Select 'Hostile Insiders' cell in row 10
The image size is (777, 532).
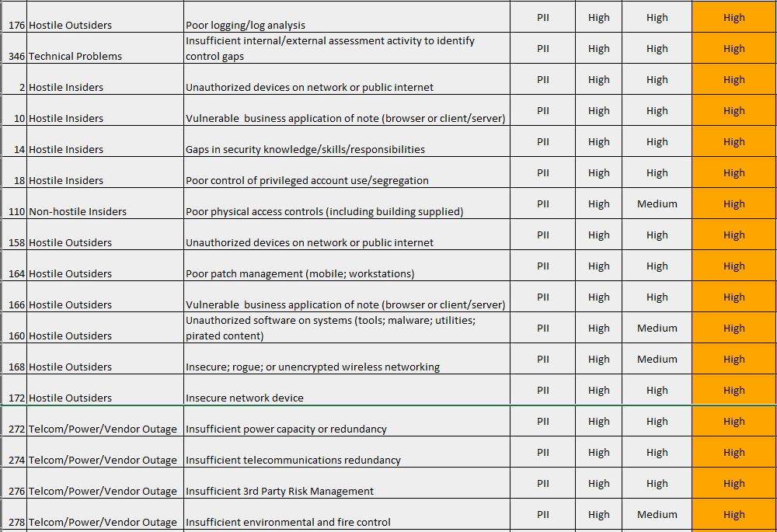coord(105,110)
